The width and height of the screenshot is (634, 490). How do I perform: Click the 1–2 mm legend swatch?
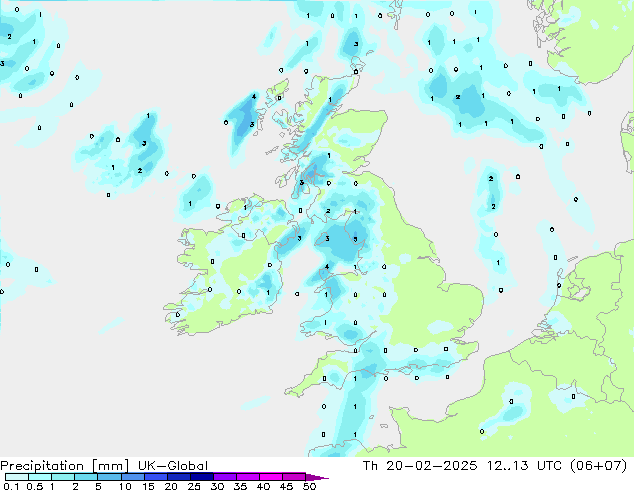click(x=63, y=477)
